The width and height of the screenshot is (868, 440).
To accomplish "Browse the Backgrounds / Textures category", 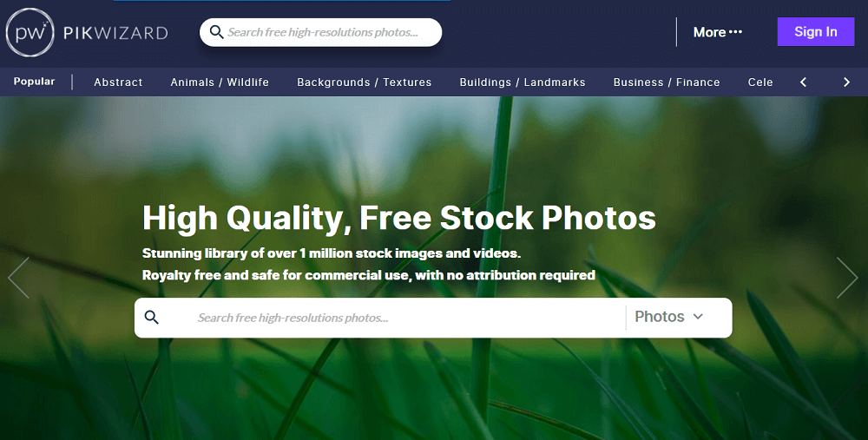I will tap(365, 82).
